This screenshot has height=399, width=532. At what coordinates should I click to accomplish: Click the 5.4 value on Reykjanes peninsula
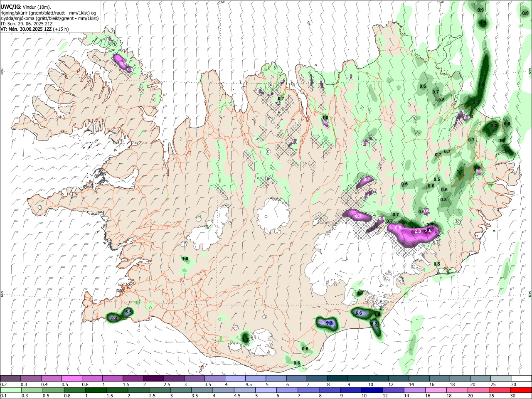point(115,318)
